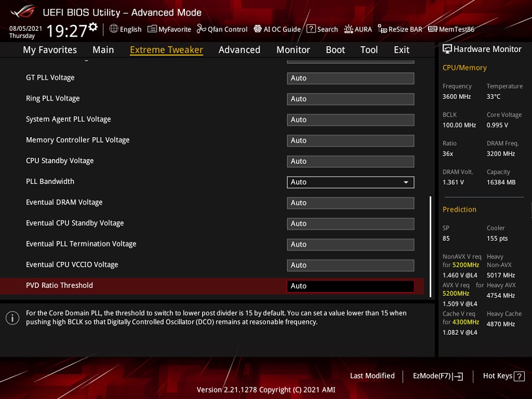Click the System Agent PLL Voltage label
The height and width of the screenshot is (399, 532).
click(69, 119)
